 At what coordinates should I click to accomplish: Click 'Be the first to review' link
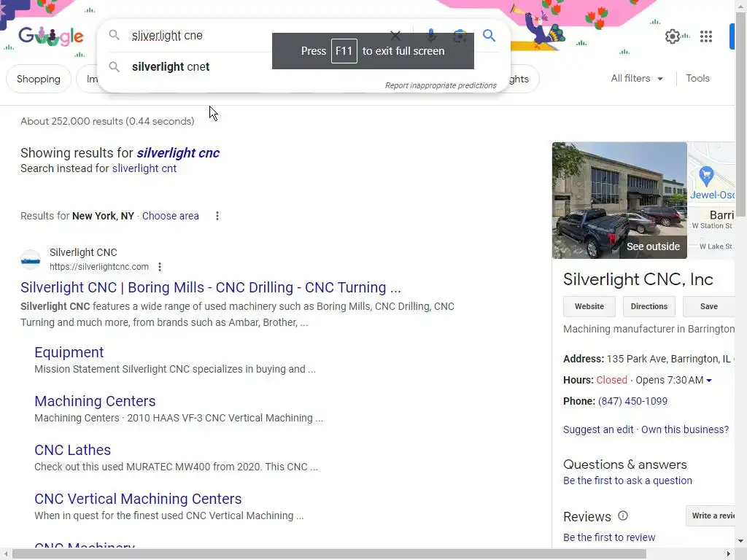click(609, 537)
